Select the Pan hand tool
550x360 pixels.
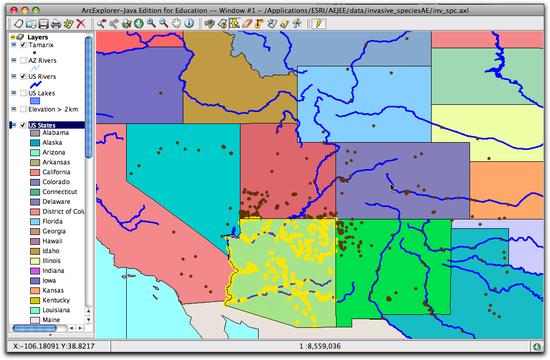click(x=176, y=24)
